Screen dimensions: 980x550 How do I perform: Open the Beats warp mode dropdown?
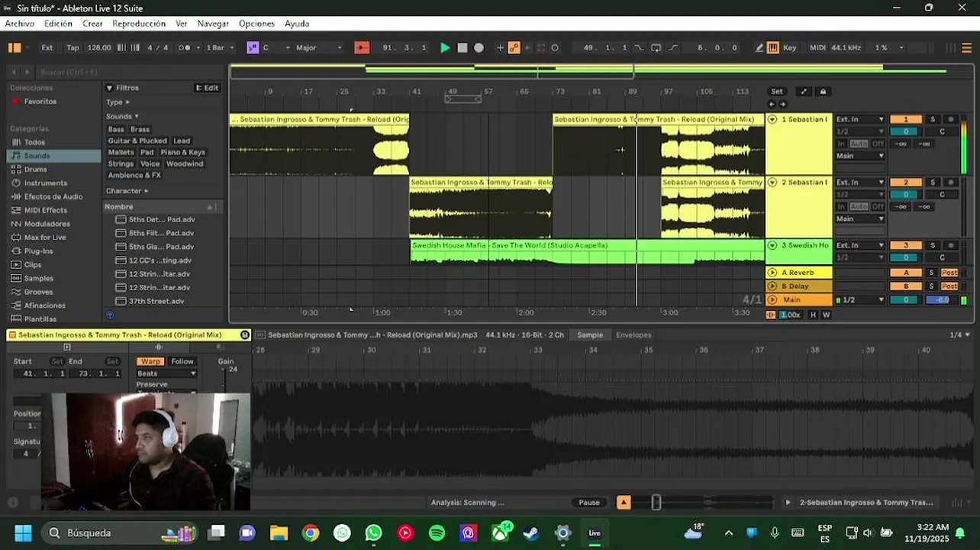click(x=166, y=374)
